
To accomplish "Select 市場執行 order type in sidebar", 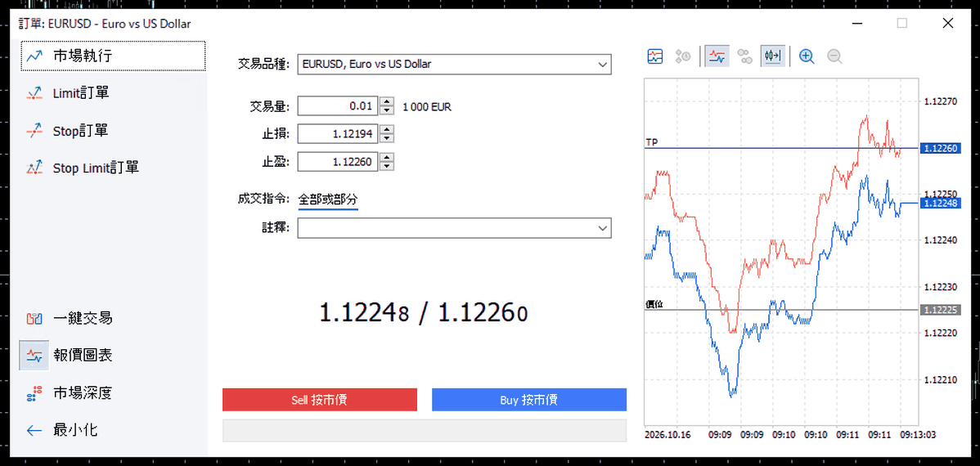I will pyautogui.click(x=113, y=56).
